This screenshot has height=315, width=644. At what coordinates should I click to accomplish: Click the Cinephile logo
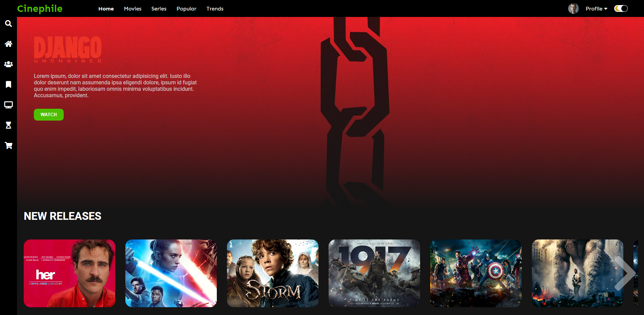click(x=40, y=9)
